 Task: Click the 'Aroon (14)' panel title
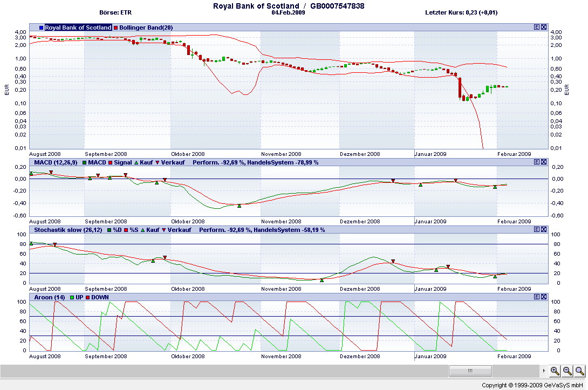[x=50, y=297]
